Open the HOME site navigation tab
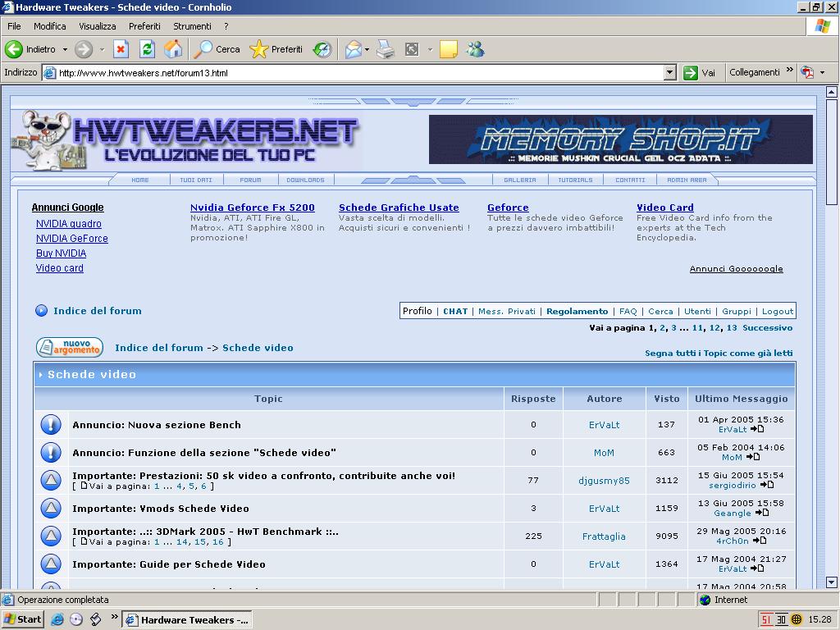 coord(140,180)
